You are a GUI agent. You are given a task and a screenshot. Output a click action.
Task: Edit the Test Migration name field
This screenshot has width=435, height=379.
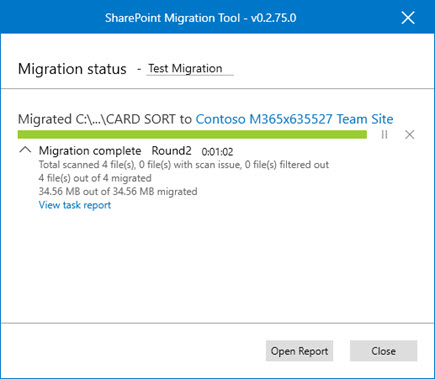click(190, 69)
